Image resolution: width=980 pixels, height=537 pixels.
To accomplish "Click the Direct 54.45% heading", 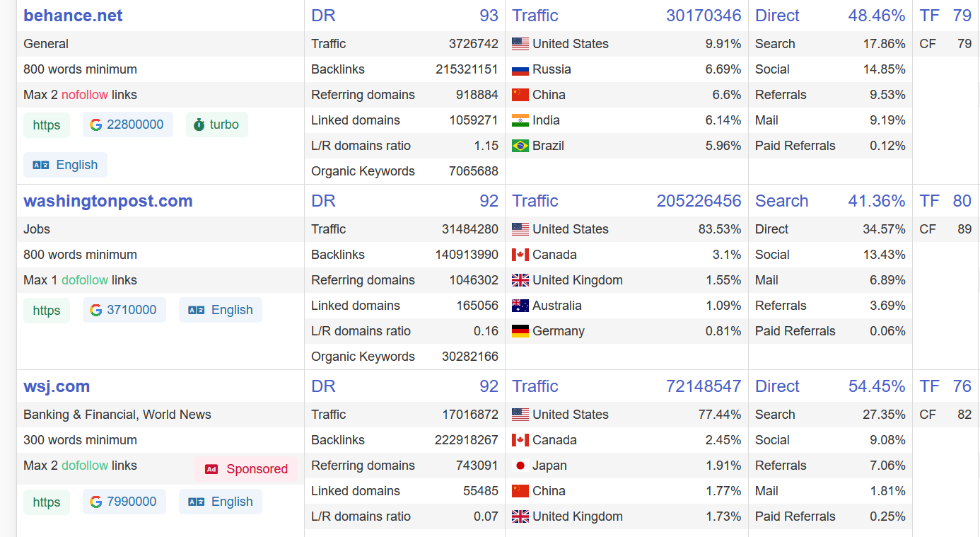I will (x=830, y=386).
